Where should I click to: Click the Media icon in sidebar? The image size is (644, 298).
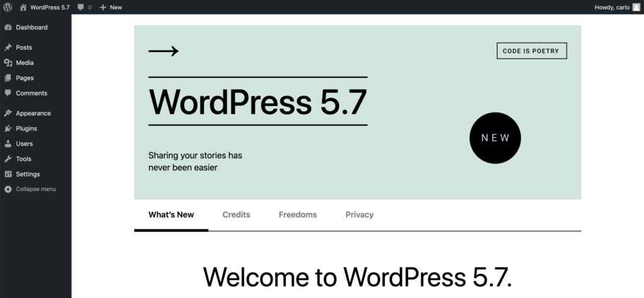tap(8, 63)
